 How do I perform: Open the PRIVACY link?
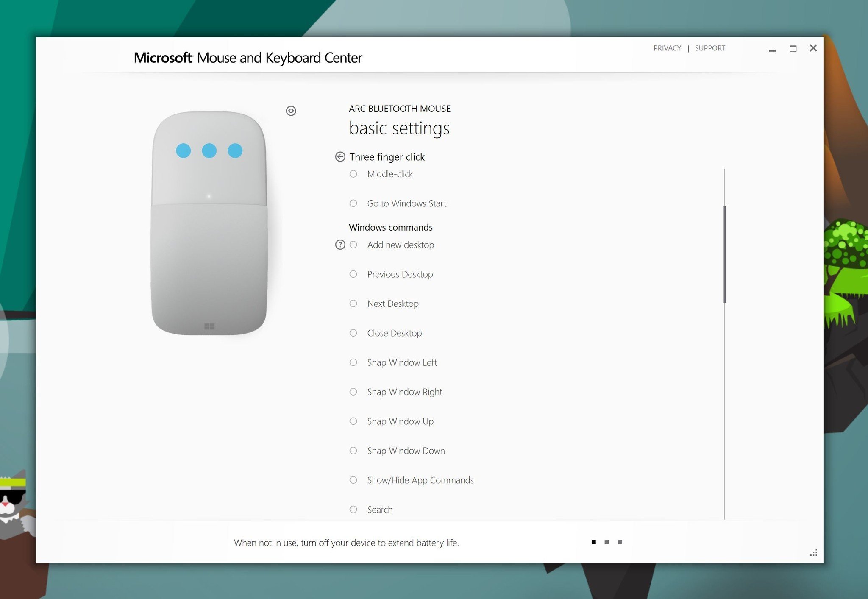coord(667,48)
